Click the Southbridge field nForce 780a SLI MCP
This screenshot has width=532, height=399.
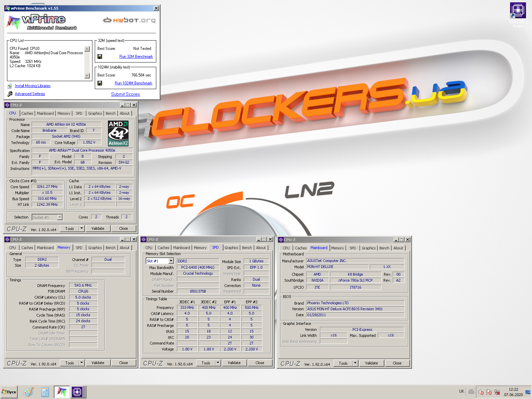(x=355, y=280)
